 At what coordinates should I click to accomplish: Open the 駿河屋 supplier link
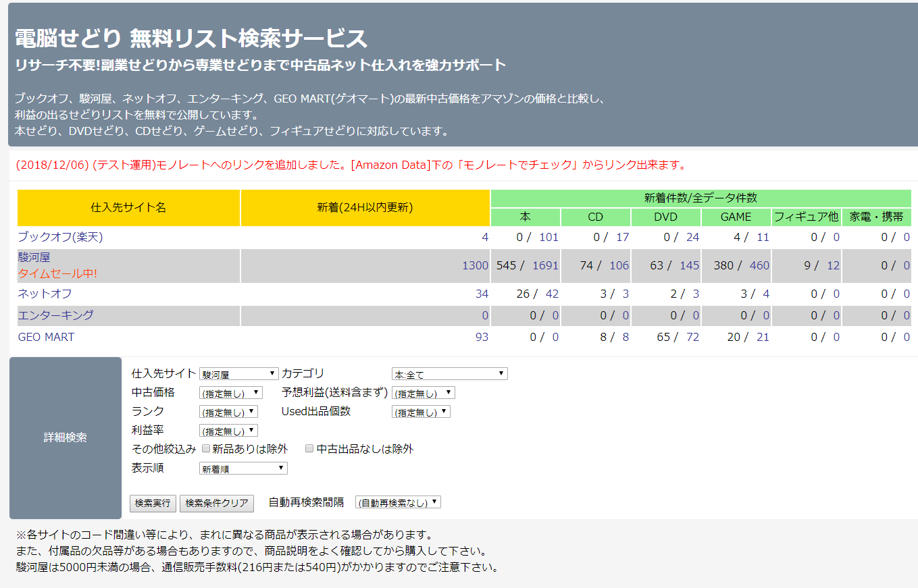click(34, 257)
